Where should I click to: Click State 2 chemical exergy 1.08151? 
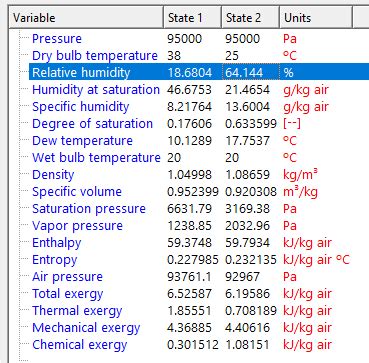[247, 345]
